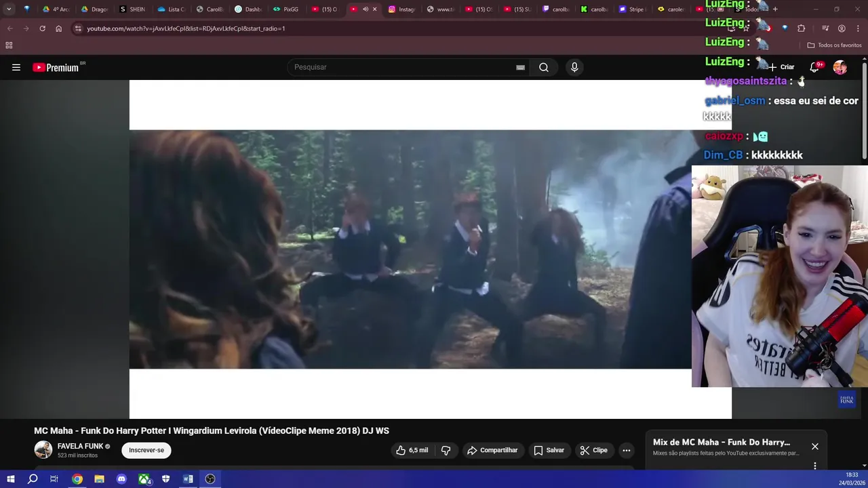The height and width of the screenshot is (488, 868).
Task: Open Chrome profile icon in toolbar
Action: (x=842, y=28)
